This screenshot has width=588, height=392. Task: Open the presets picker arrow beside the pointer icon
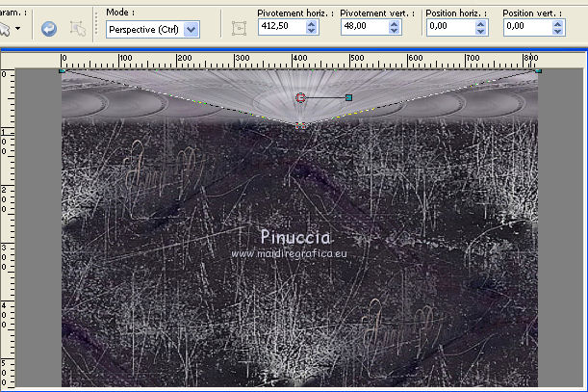click(17, 28)
